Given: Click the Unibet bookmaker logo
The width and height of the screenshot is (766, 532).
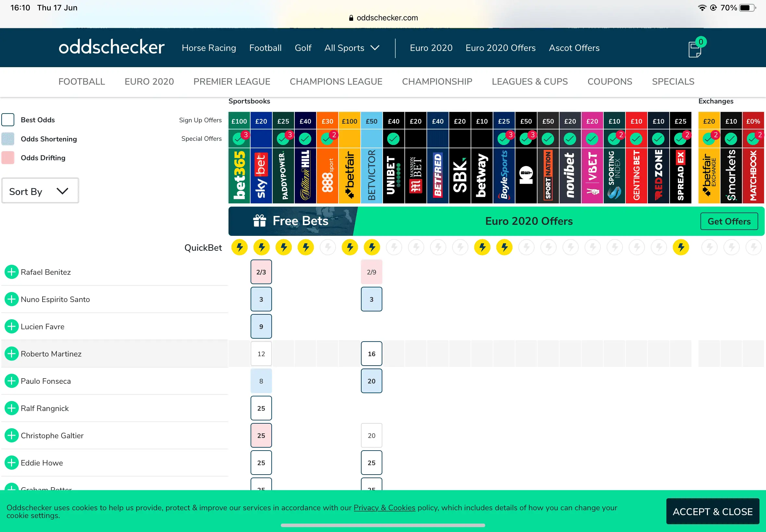Looking at the screenshot, I should pos(393,175).
